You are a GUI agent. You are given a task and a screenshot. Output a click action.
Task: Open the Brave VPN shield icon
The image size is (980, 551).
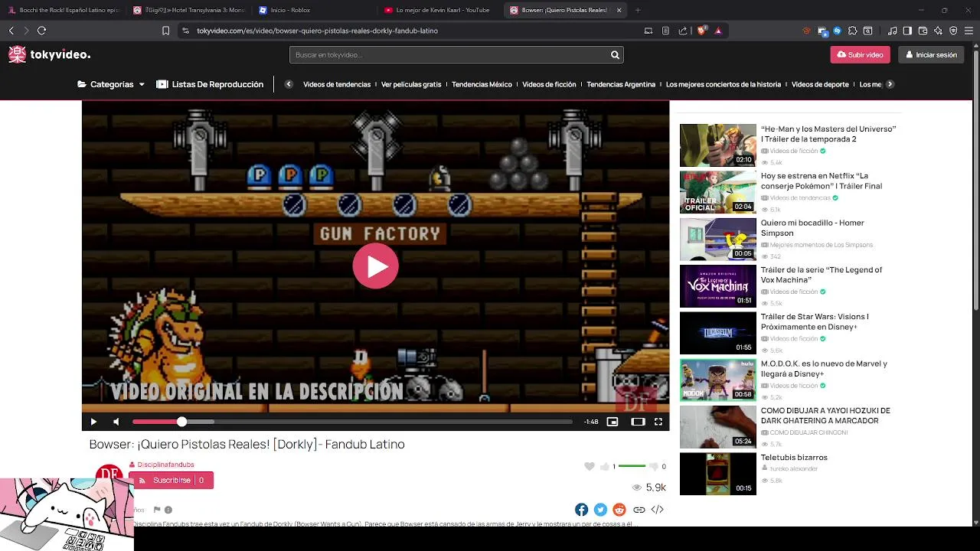[x=953, y=31]
